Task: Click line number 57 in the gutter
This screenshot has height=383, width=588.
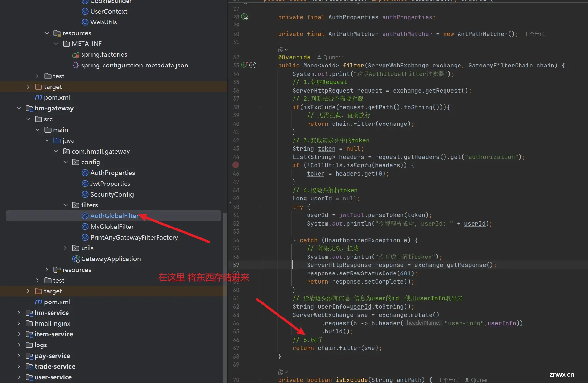Action: click(x=236, y=265)
